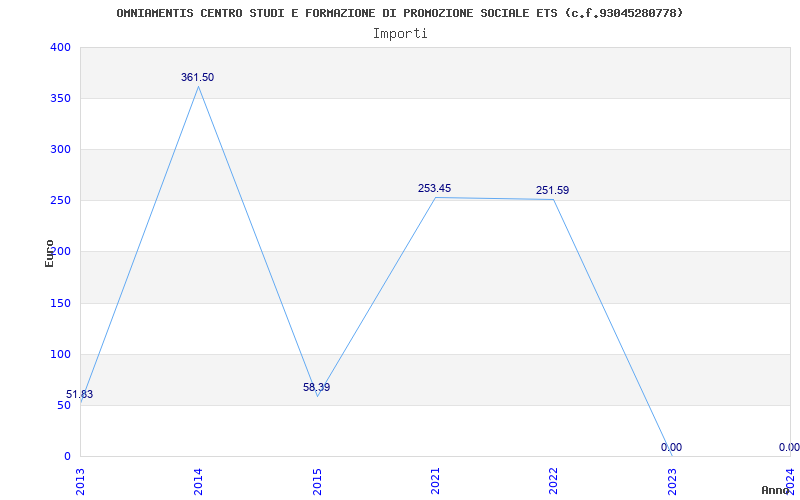Click the chart title OMNIAMENTIS CENTRO STUDI
The width and height of the screenshot is (800, 500).
399,13
